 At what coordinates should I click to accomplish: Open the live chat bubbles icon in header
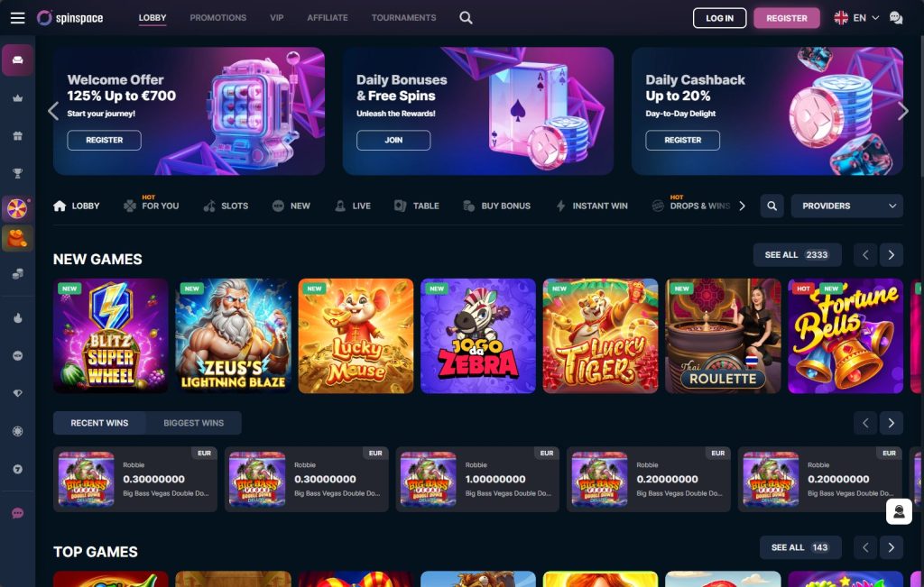point(896,18)
